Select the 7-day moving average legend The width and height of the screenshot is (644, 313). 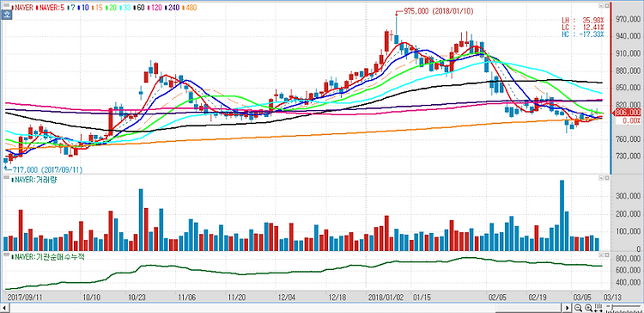pos(72,8)
